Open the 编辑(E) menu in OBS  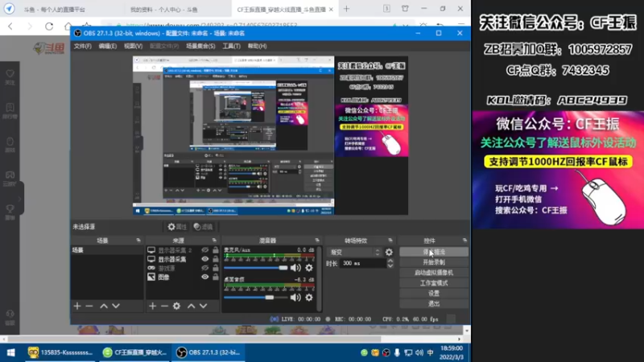pyautogui.click(x=108, y=46)
